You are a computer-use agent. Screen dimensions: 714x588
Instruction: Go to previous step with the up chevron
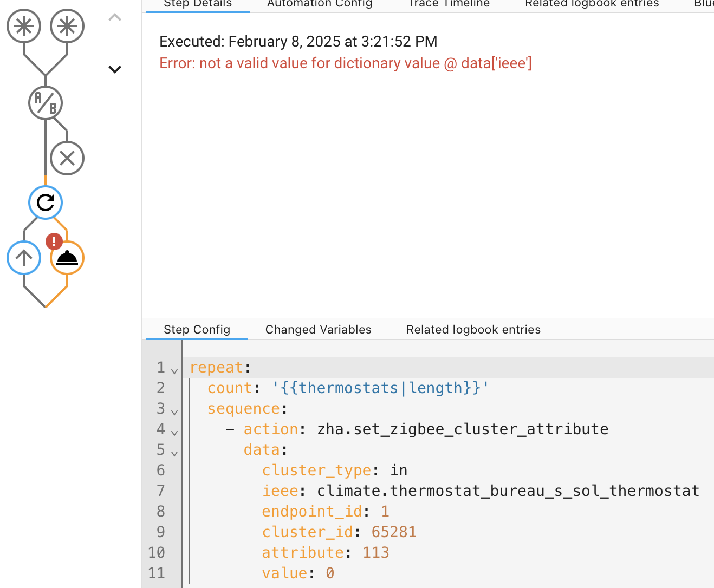tap(115, 18)
